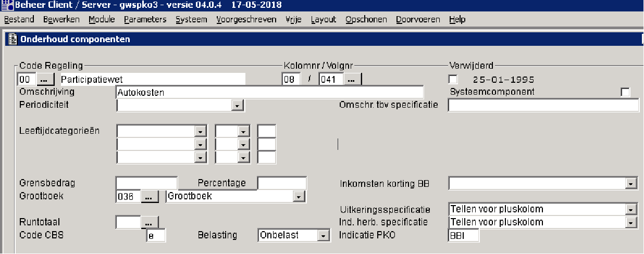Click the Omschrijving field containing Autokosten
Viewport: 644px width, 254px height.
pos(269,93)
